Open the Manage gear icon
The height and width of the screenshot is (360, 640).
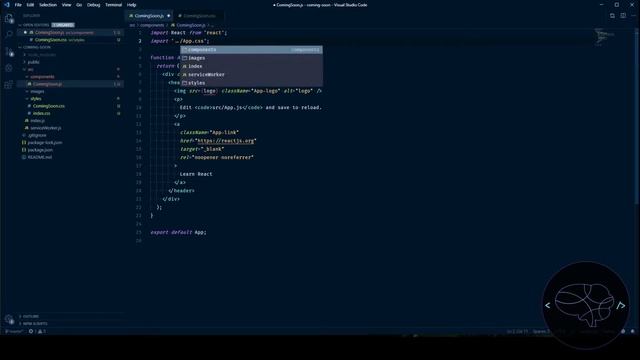pos(9,319)
